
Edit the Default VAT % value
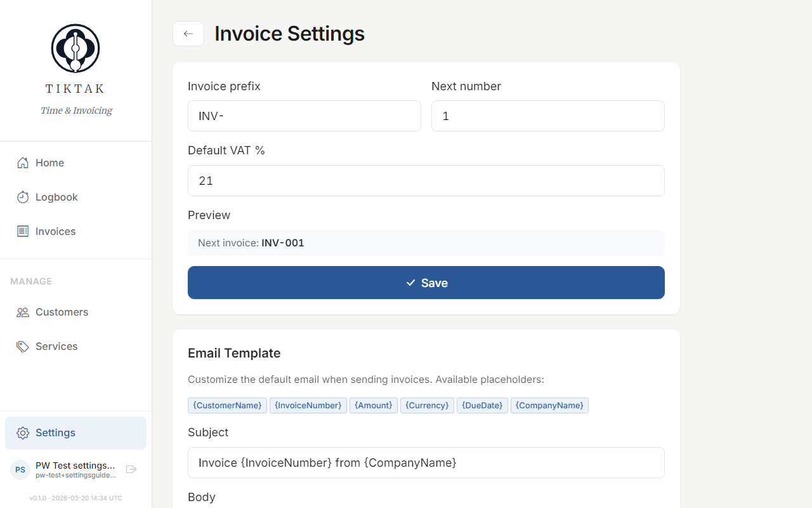(426, 180)
